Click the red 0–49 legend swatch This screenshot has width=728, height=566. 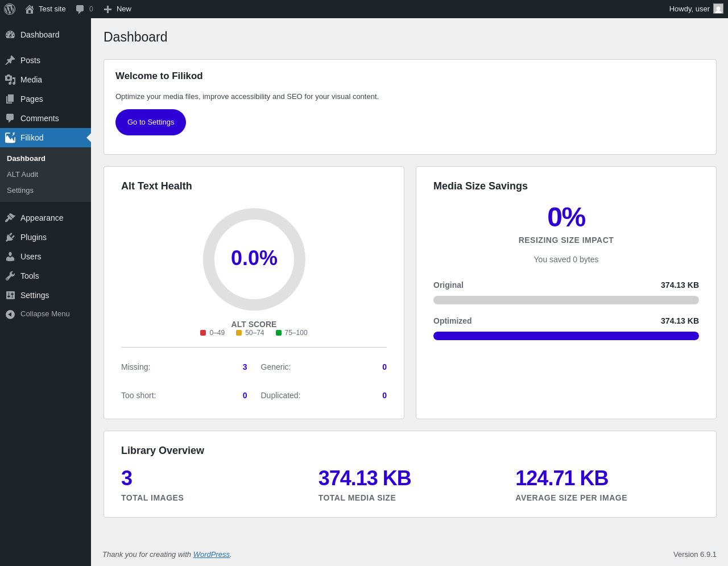click(203, 333)
